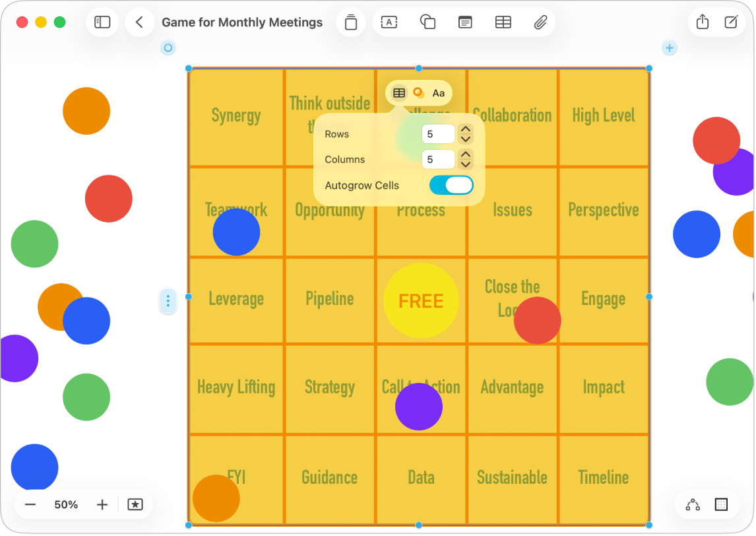Open the starred boards button
The height and width of the screenshot is (536, 756).
point(135,504)
